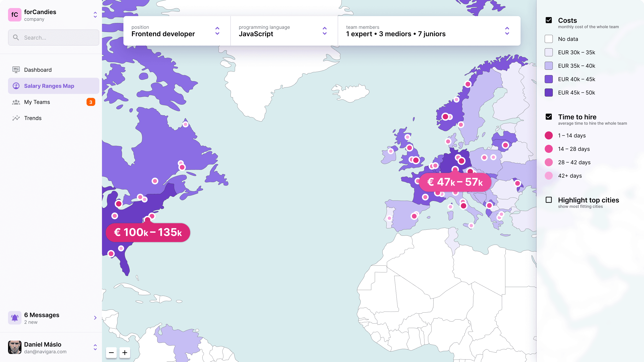Viewport: 644px width, 362px height.
Task: Click the city marker in Estonia/Baltics
Action: tap(506, 145)
